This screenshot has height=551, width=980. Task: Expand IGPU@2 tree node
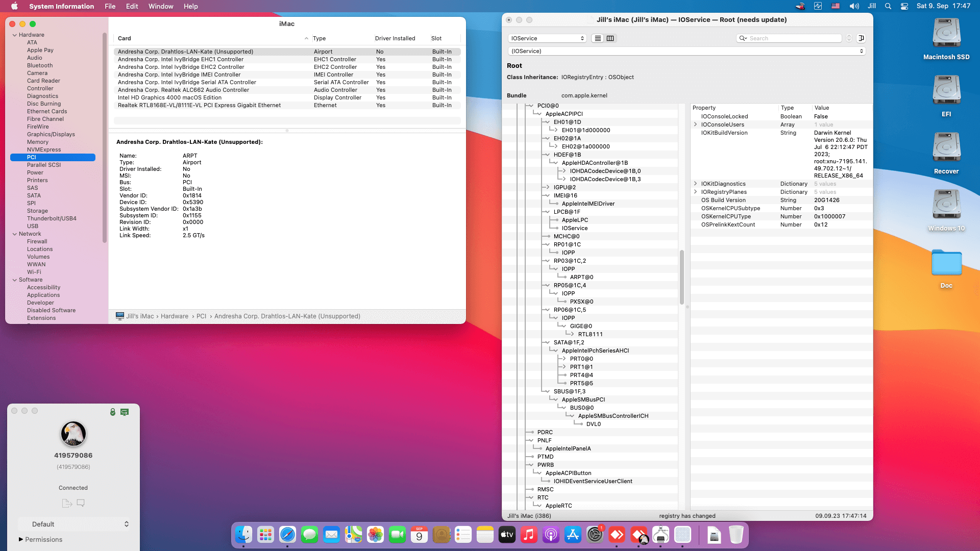548,187
